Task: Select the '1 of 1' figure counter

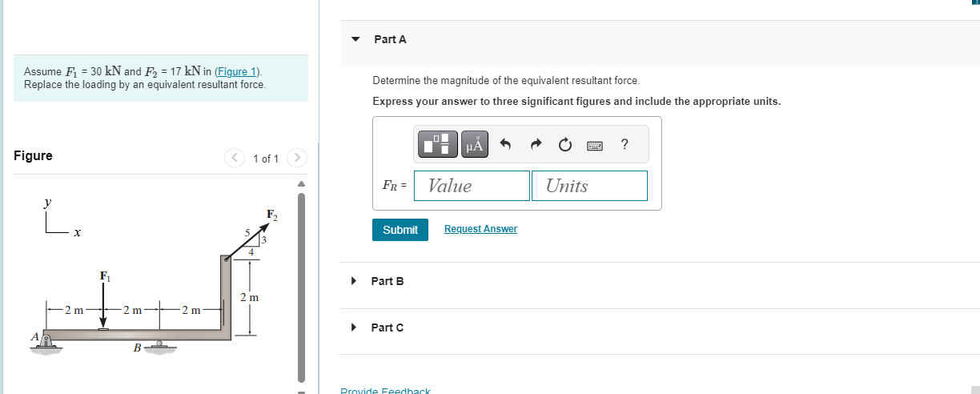Action: click(x=266, y=159)
